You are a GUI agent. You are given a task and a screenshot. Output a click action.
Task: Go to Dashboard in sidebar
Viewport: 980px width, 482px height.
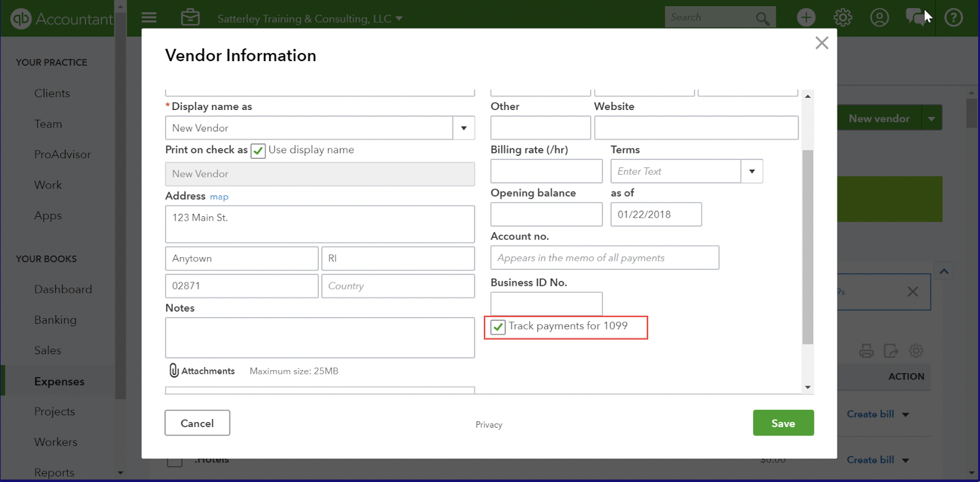coord(63,289)
